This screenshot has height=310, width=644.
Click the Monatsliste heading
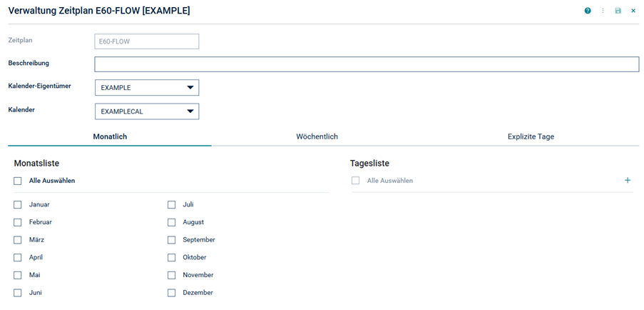click(x=36, y=164)
